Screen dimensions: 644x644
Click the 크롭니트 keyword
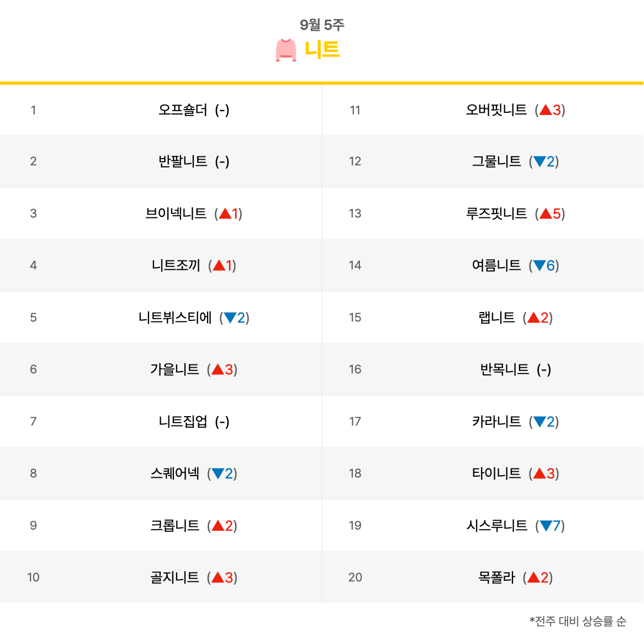(174, 525)
